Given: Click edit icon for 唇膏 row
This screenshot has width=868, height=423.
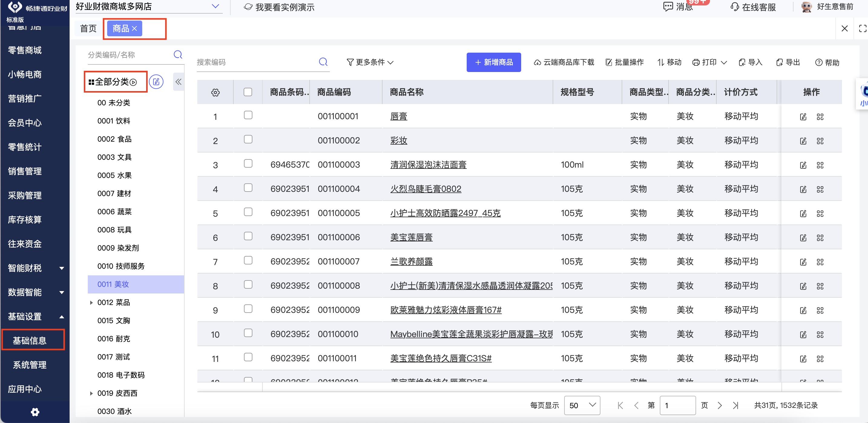Looking at the screenshot, I should coord(803,117).
